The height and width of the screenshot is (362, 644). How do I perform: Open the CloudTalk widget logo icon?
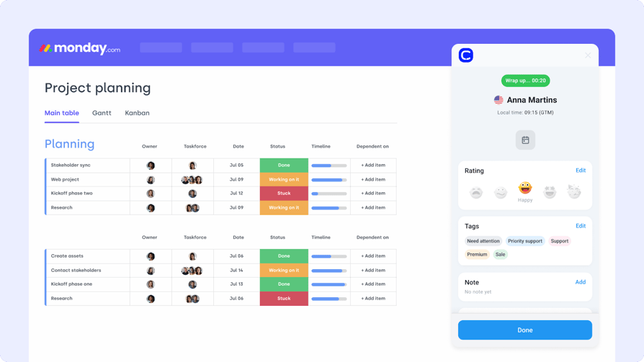tap(466, 55)
